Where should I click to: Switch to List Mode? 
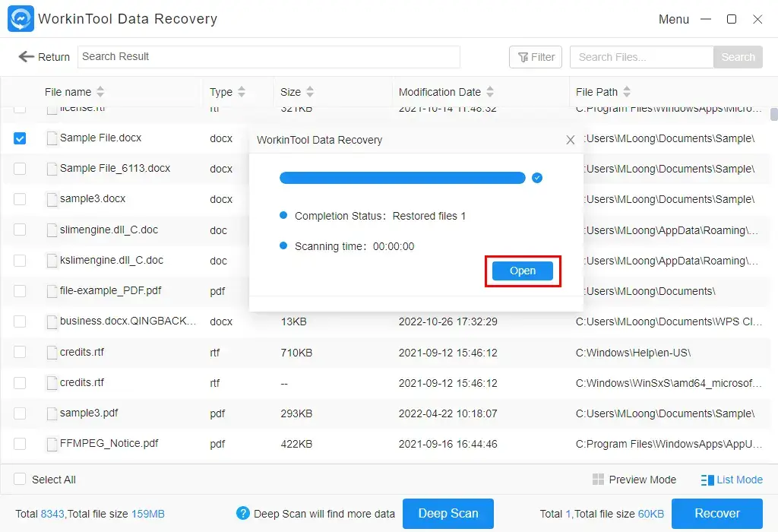tap(732, 480)
